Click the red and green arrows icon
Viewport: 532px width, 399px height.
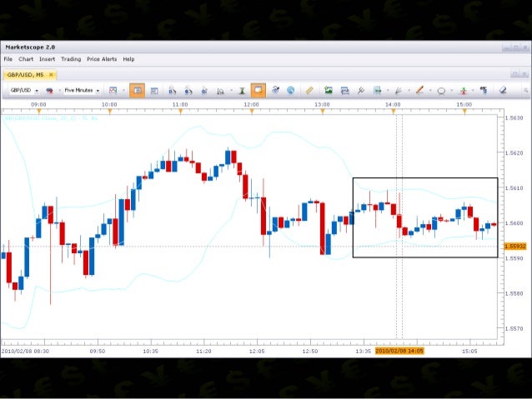[463, 91]
